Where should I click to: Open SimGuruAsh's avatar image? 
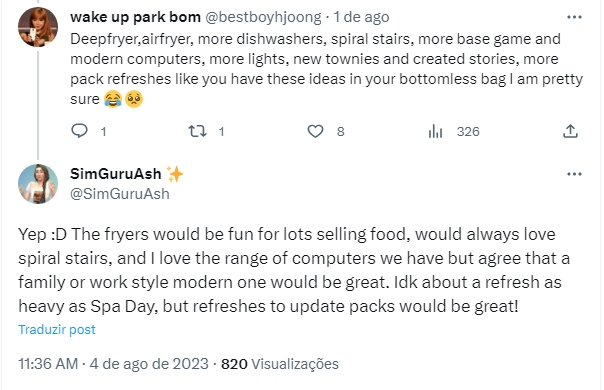pos(38,184)
